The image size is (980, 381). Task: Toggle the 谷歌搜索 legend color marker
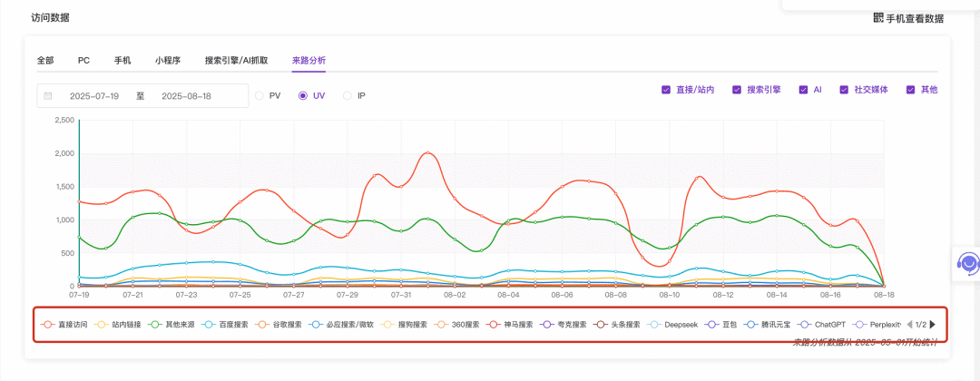click(x=264, y=324)
